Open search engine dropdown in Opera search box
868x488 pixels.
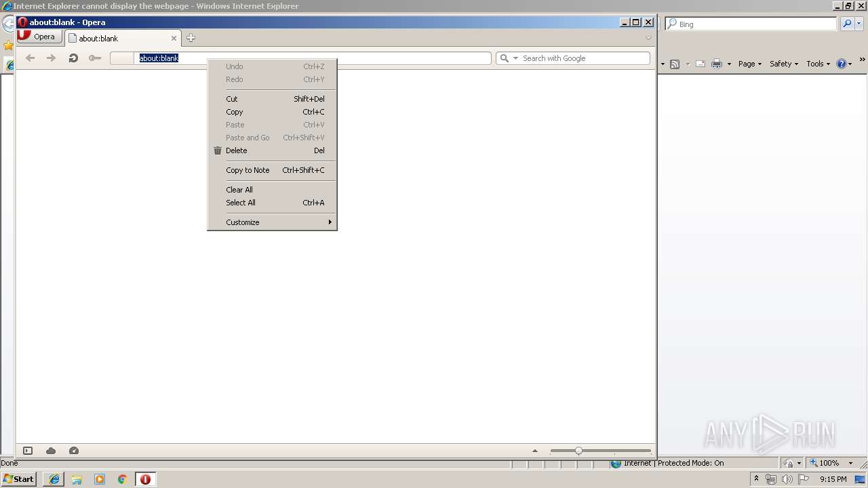pyautogui.click(x=516, y=58)
